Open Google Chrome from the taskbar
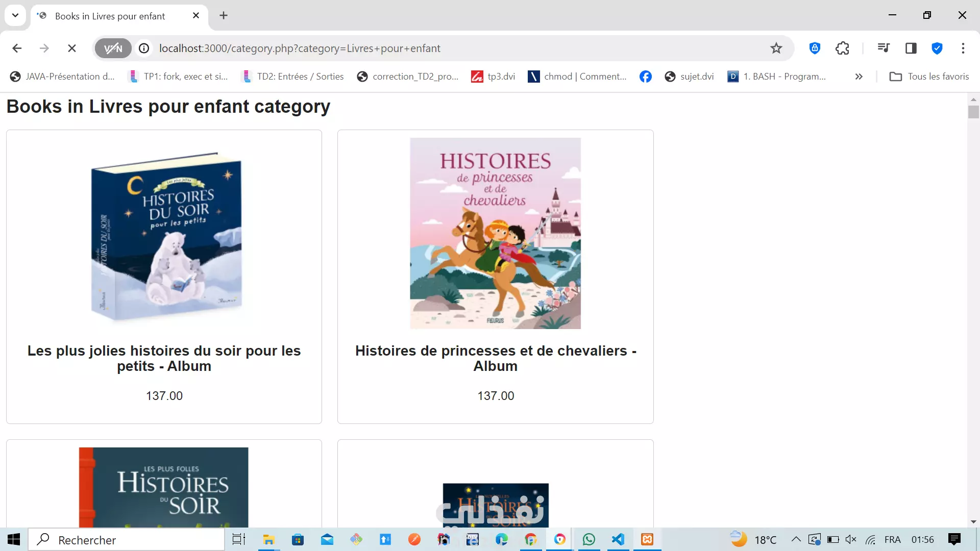Image resolution: width=980 pixels, height=551 pixels. tap(531, 539)
